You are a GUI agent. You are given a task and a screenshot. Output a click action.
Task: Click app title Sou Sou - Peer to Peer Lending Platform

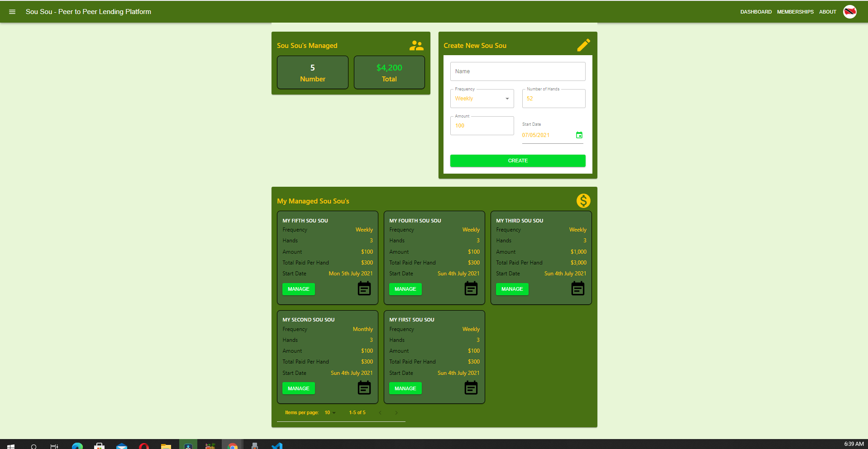click(88, 12)
